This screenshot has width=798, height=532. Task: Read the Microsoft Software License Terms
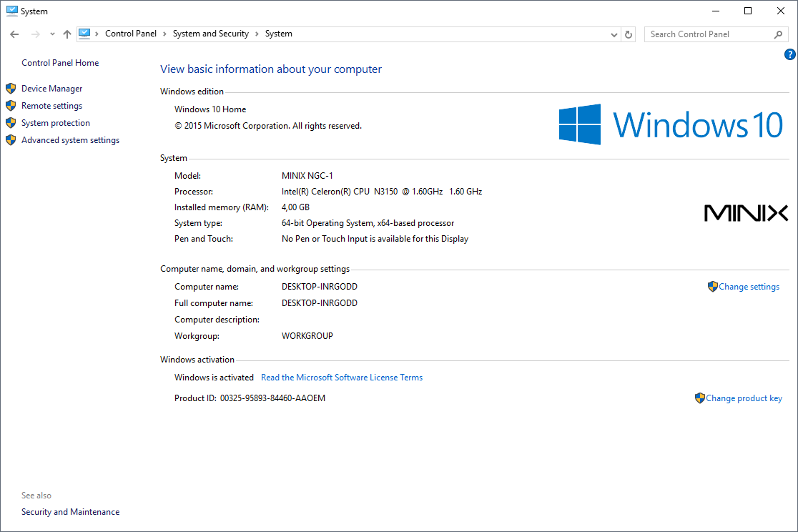pyautogui.click(x=342, y=378)
